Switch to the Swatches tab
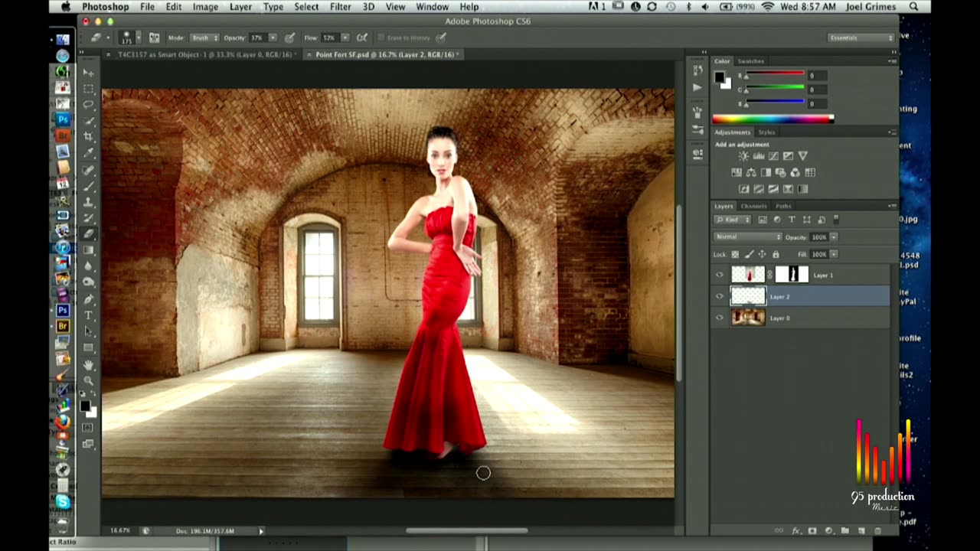Viewport: 980px width, 551px height. click(x=750, y=61)
